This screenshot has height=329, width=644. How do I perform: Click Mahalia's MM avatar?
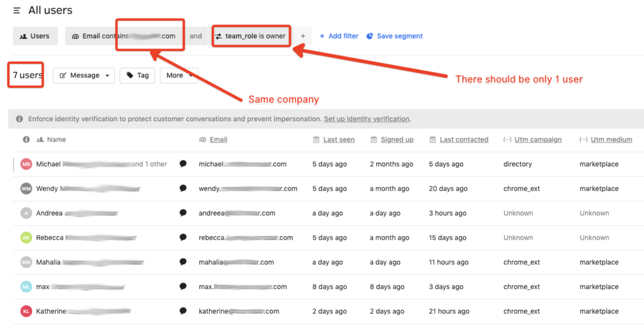[x=27, y=262]
